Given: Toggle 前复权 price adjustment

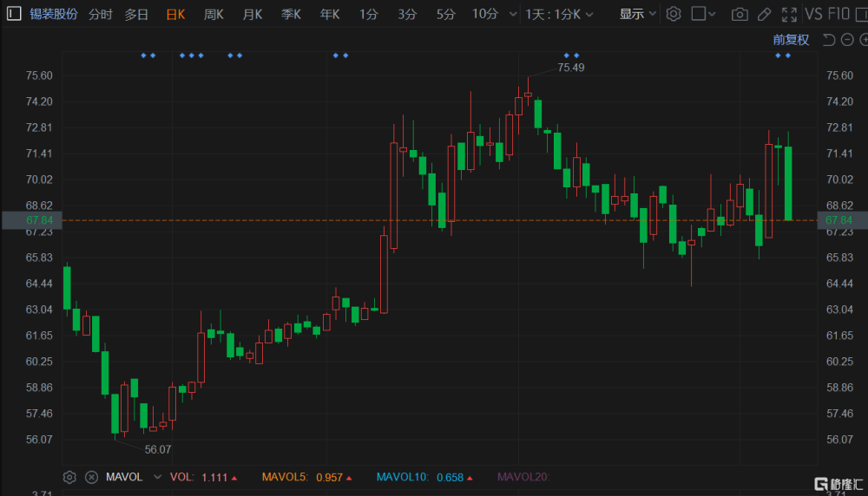Looking at the screenshot, I should (x=791, y=40).
